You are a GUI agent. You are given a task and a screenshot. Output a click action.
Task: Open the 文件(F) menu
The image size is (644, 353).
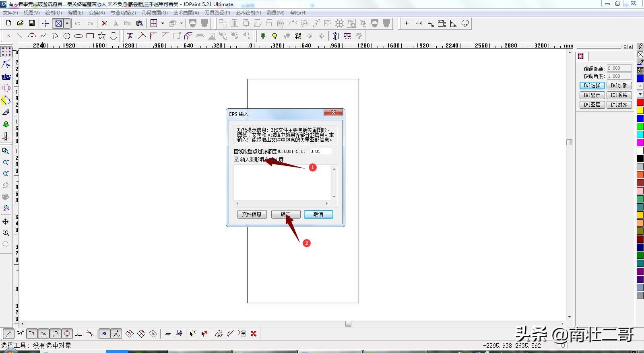[x=10, y=13]
